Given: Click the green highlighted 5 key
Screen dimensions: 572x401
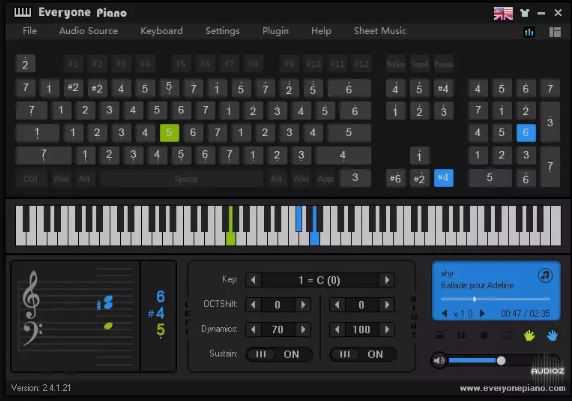Looking at the screenshot, I should tap(170, 132).
